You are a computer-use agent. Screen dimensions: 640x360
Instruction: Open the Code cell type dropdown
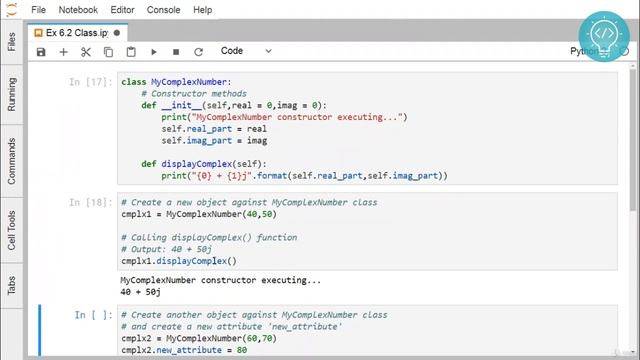click(246, 51)
